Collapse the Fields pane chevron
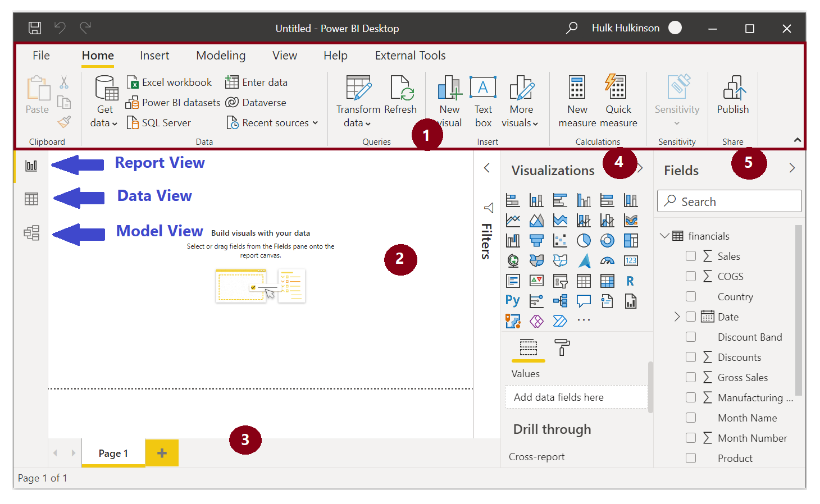Image resolution: width=820 pixels, height=504 pixels. click(792, 168)
